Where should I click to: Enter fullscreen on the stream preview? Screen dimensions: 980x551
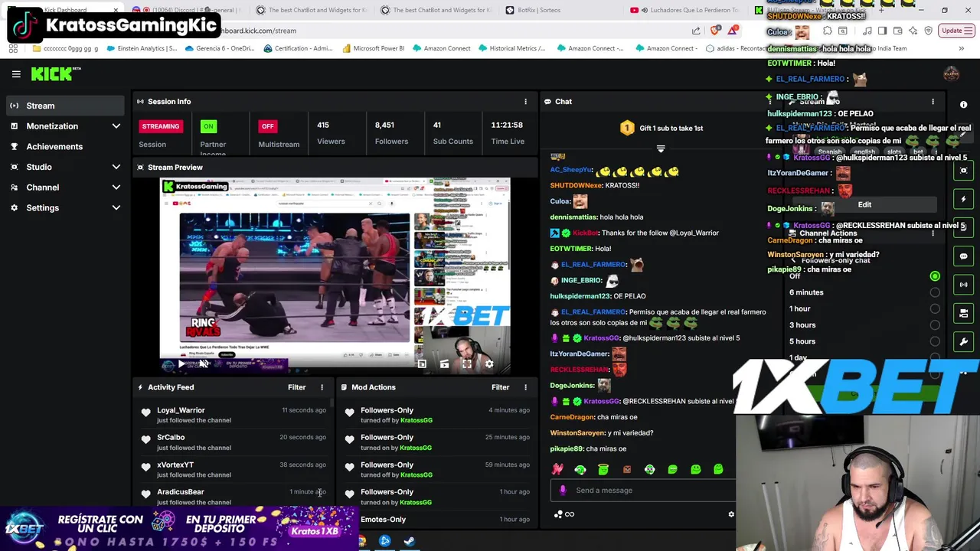click(x=466, y=364)
